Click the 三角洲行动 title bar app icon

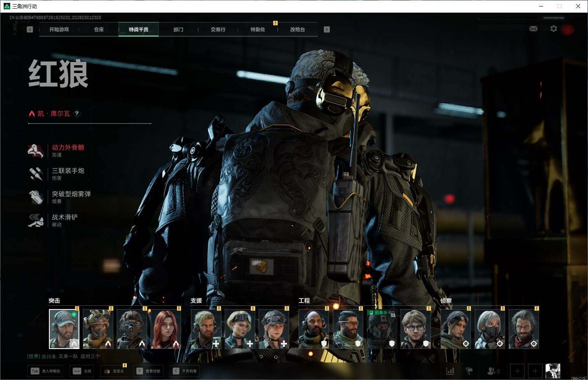[7, 6]
